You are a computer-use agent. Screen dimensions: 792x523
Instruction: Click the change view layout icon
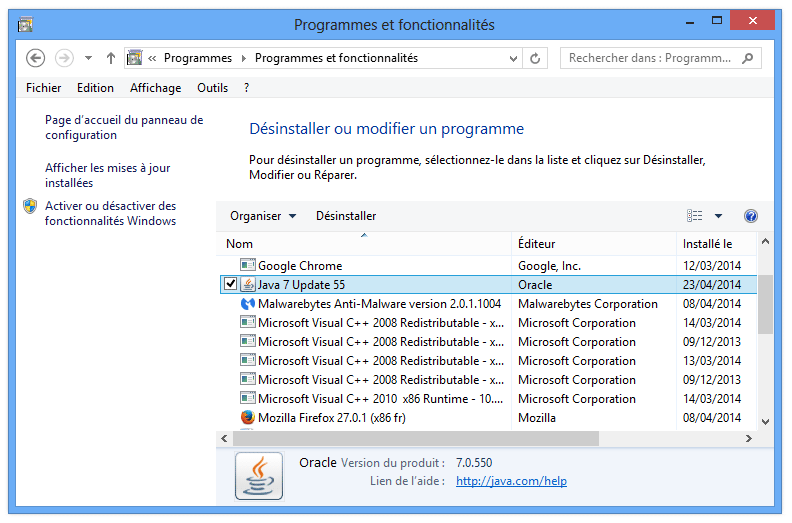[x=695, y=216]
